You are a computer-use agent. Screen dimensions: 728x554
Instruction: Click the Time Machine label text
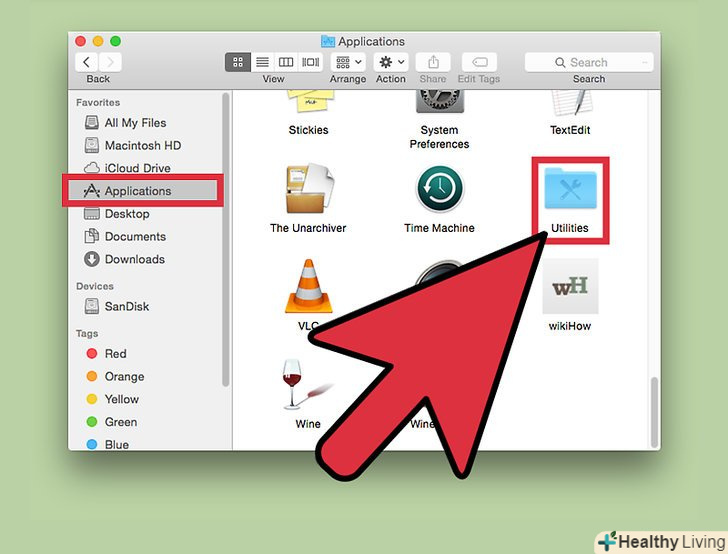pyautogui.click(x=439, y=228)
